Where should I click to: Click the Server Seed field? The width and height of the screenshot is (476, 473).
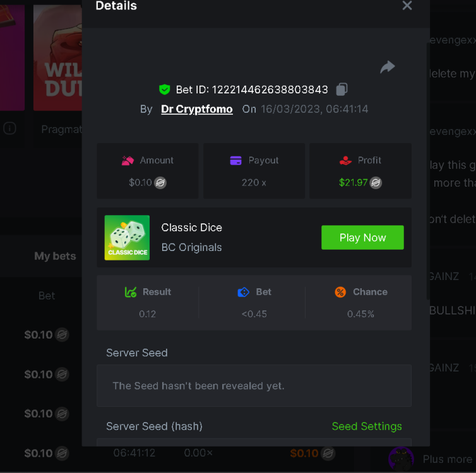click(x=254, y=385)
